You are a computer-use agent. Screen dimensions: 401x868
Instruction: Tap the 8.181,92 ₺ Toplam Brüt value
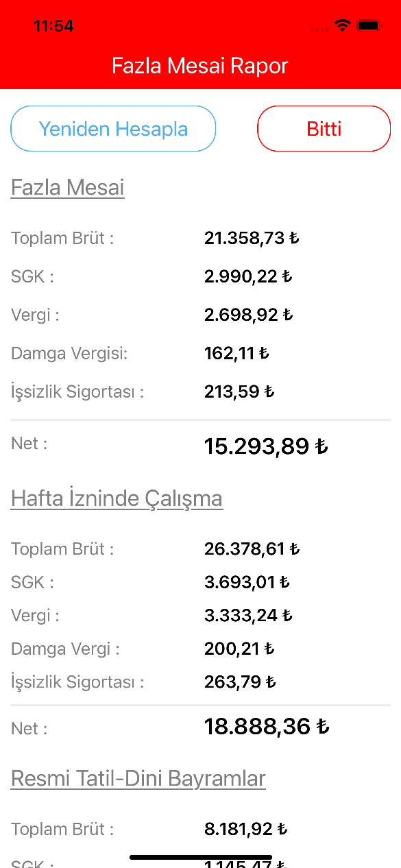245,829
